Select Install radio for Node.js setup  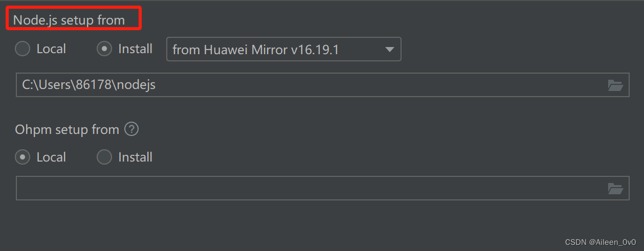(x=104, y=49)
